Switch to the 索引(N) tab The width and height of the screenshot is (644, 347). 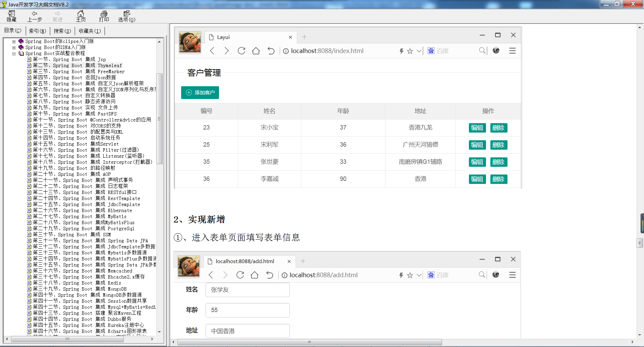coord(37,31)
